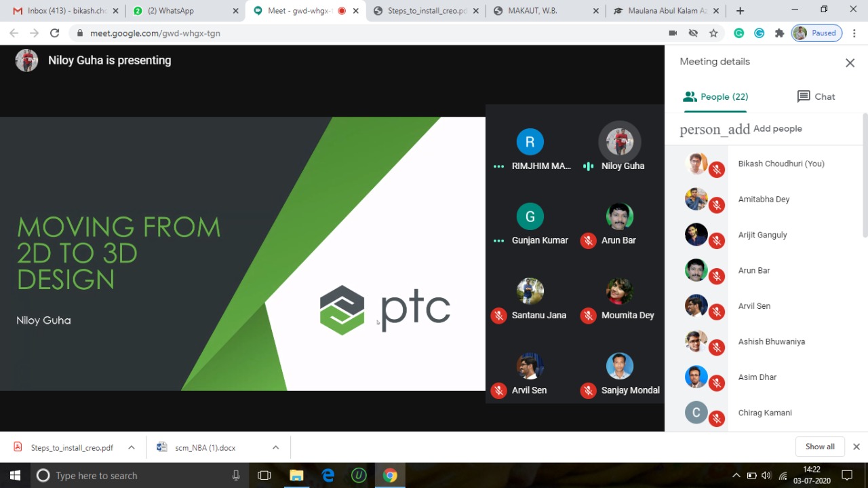868x488 pixels.
Task: Click the blocked cookies eye icon
Action: [693, 33]
